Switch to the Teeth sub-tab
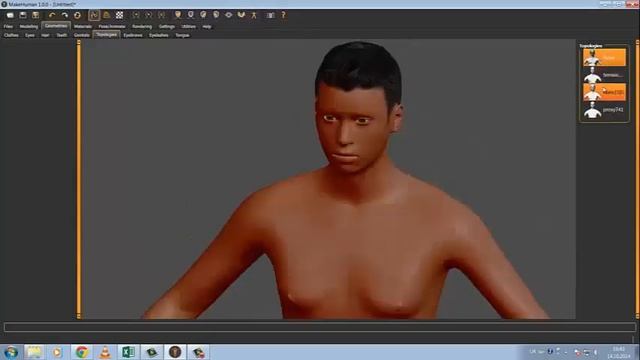Screen dimensions: 640x360 coord(62,35)
